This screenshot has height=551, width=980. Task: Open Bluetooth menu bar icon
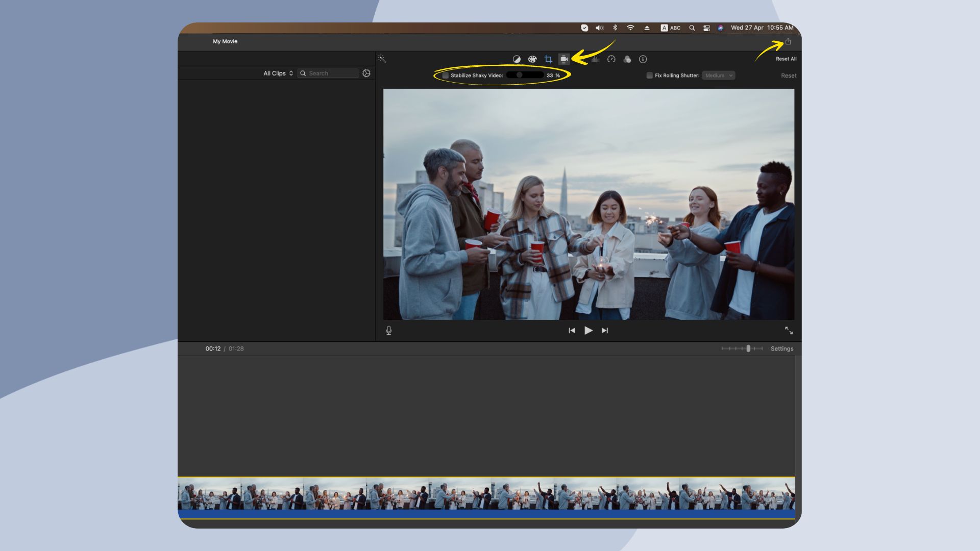[615, 28]
